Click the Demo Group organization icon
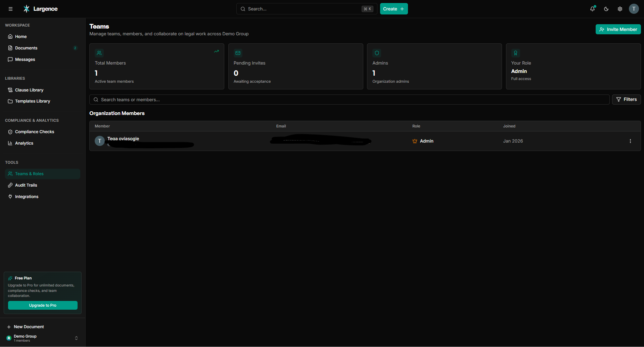The image size is (644, 347). [x=9, y=338]
